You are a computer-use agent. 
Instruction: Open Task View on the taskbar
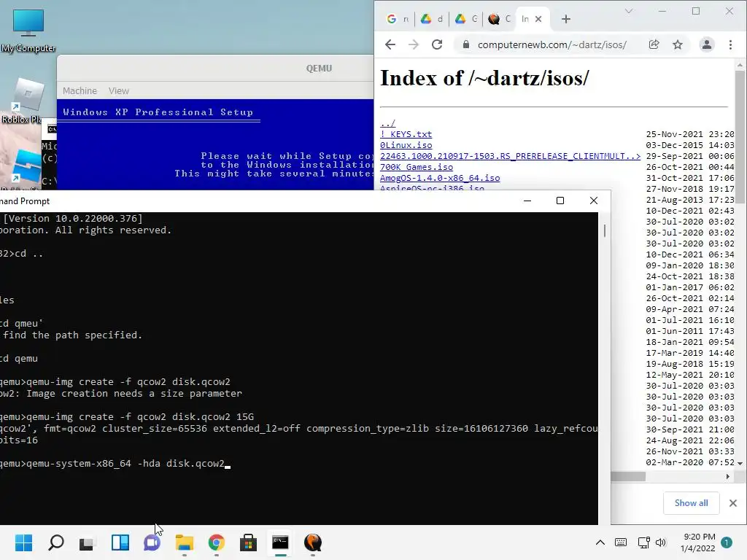[x=88, y=542]
